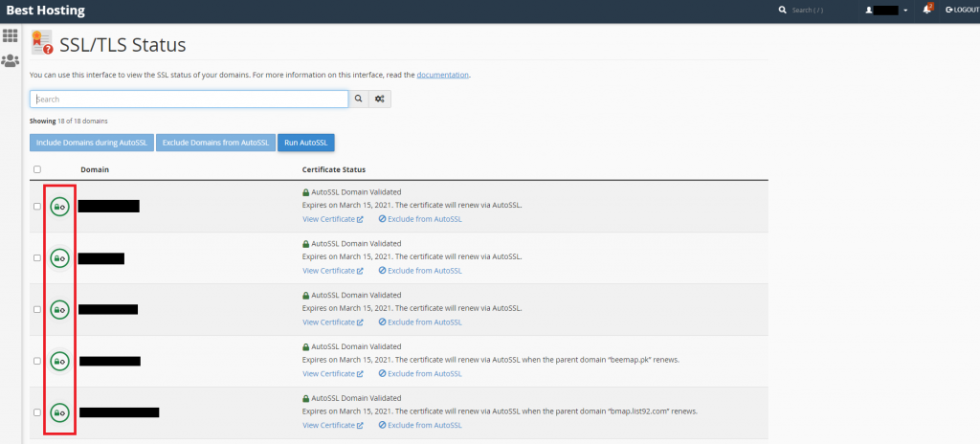This screenshot has height=444, width=980.
Task: Click the Certificate Status column header
Action: pos(334,169)
